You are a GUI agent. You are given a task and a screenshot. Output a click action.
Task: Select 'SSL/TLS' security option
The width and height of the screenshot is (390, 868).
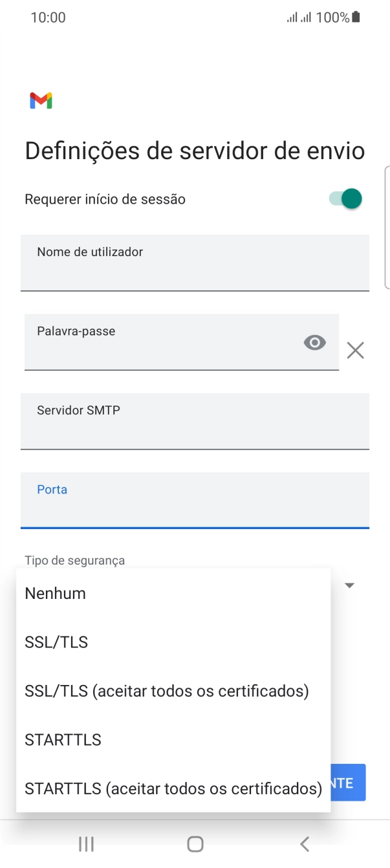[56, 642]
